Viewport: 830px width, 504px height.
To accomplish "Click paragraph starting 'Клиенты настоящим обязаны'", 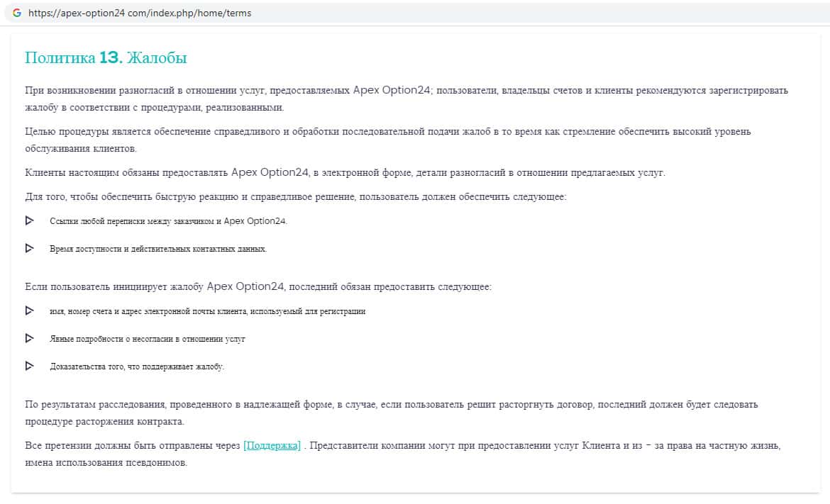I will tap(345, 172).
